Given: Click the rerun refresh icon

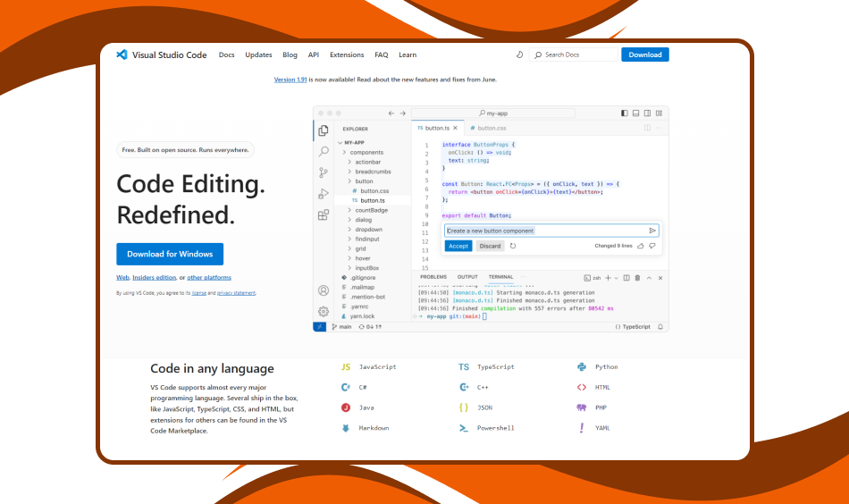Looking at the screenshot, I should click(x=513, y=246).
